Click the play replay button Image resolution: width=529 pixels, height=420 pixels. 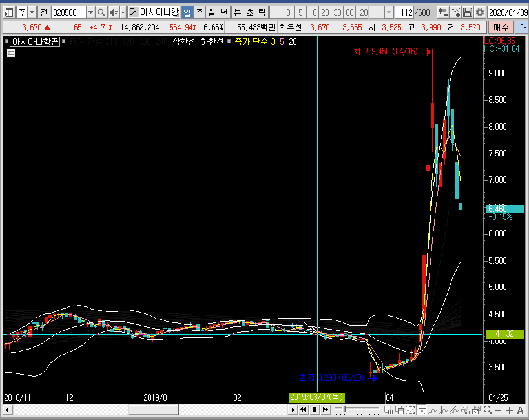coord(293,410)
